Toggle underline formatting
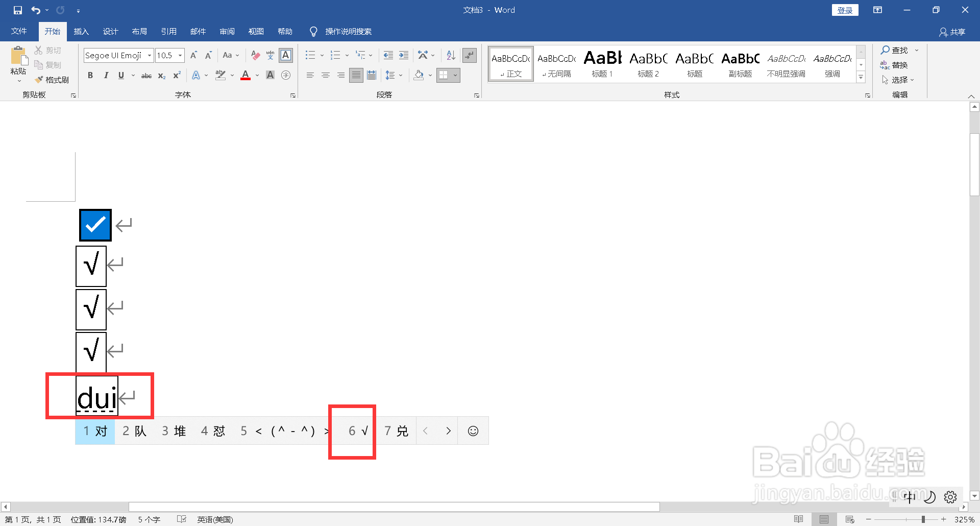The height and width of the screenshot is (526, 980). click(x=121, y=75)
